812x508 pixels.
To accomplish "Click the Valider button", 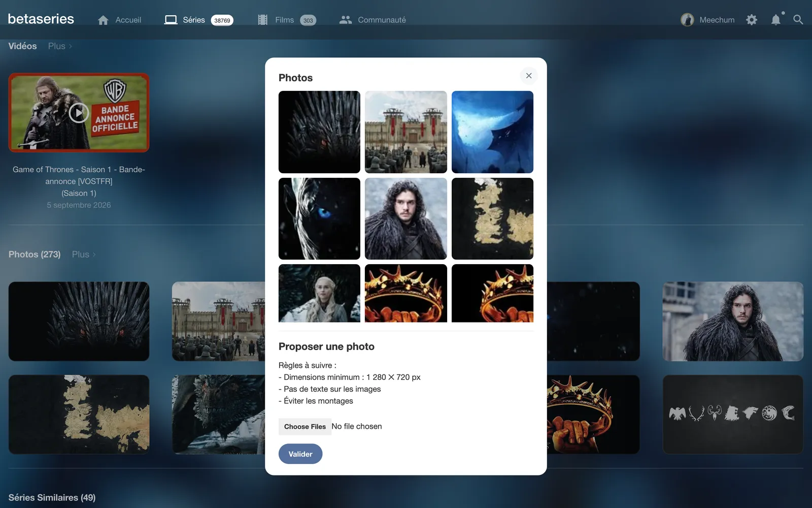I will pyautogui.click(x=300, y=454).
